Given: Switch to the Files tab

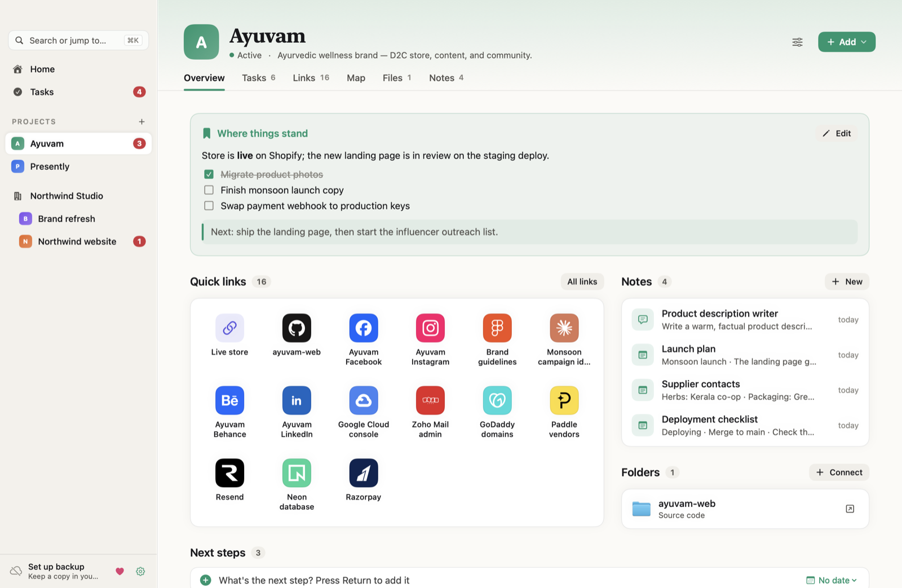Looking at the screenshot, I should (397, 78).
